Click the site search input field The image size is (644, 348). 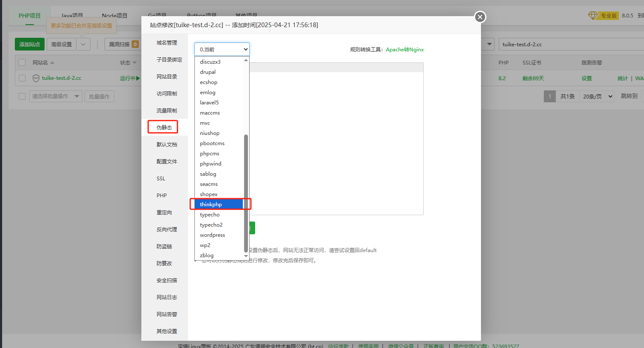(x=569, y=44)
